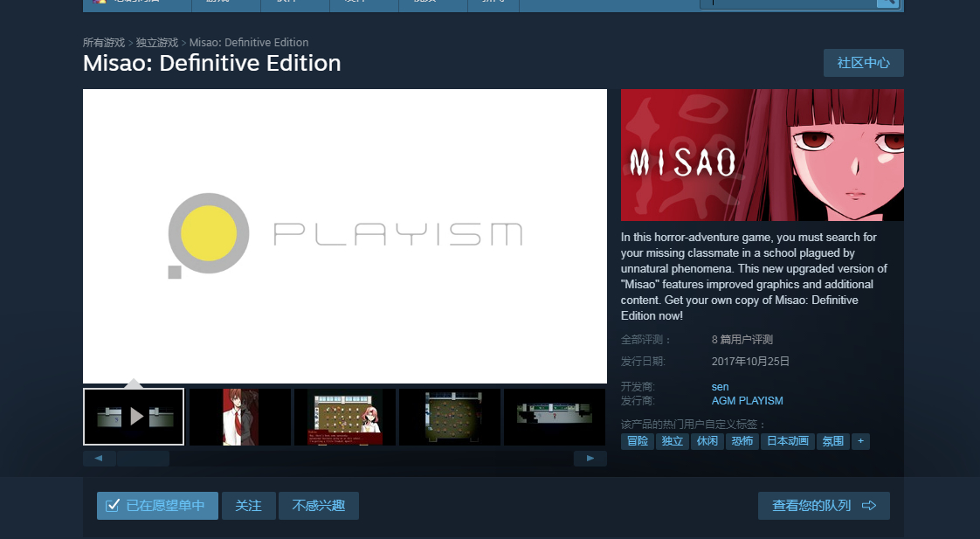
Task: Select the trailer video thumbnail
Action: point(134,417)
